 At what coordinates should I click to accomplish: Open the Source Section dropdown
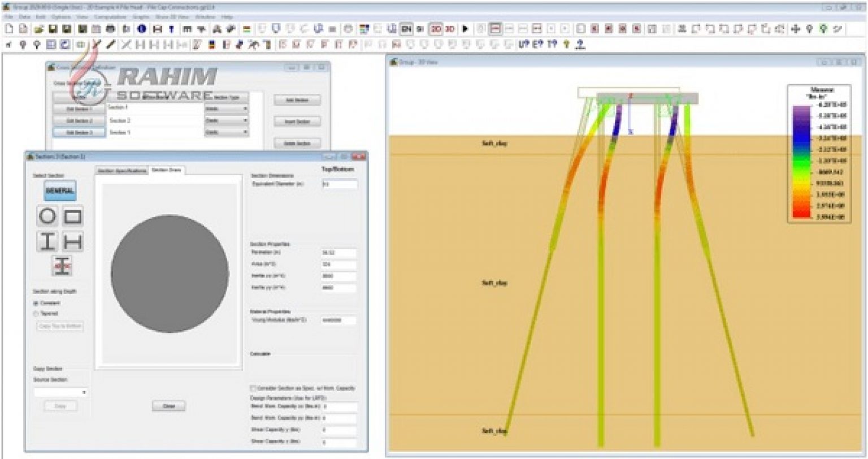pyautogui.click(x=85, y=392)
